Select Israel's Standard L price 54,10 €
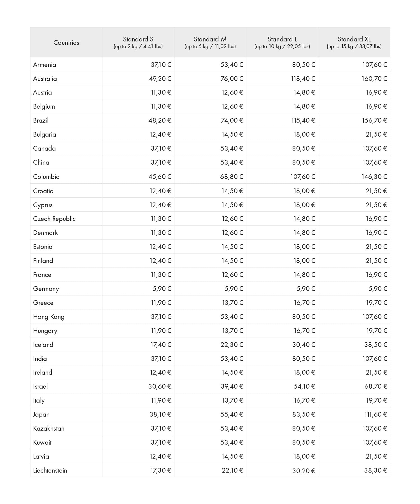420x504 pixels. click(x=304, y=386)
